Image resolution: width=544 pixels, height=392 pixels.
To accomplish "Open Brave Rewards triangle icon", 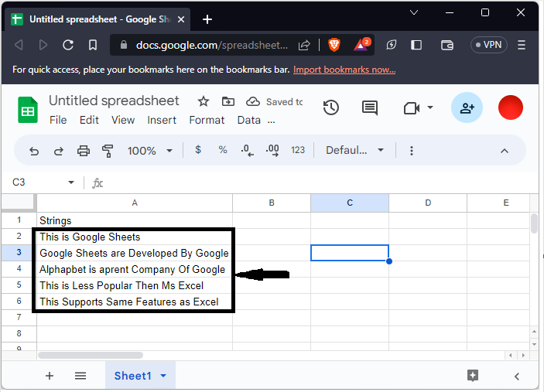I will pos(361,45).
